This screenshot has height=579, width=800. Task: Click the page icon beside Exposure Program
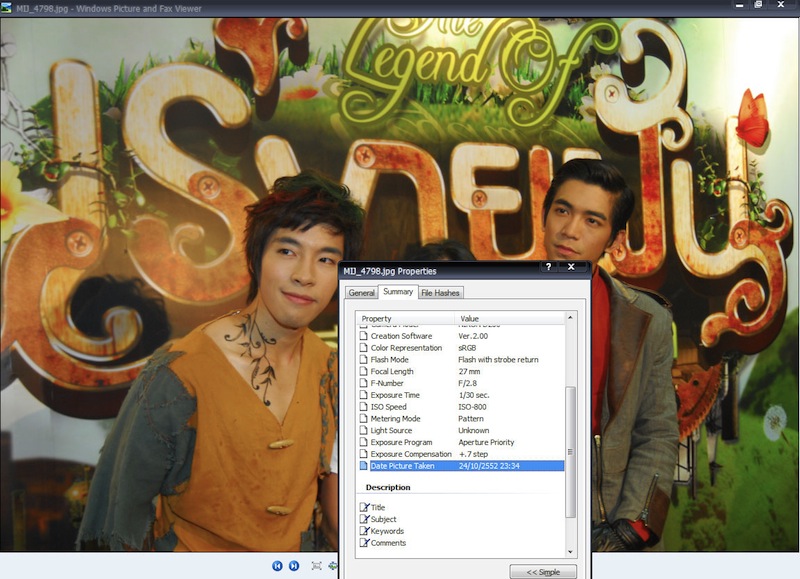coord(363,442)
